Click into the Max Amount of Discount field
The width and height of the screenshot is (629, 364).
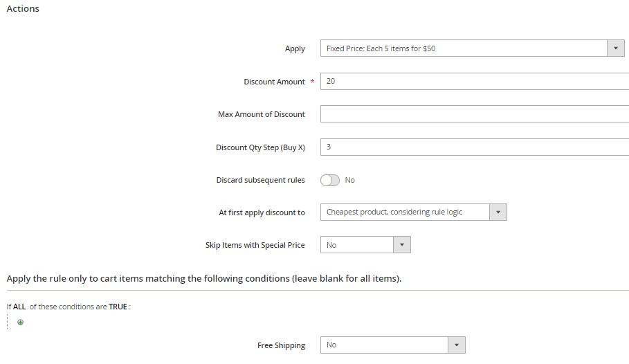tap(474, 114)
